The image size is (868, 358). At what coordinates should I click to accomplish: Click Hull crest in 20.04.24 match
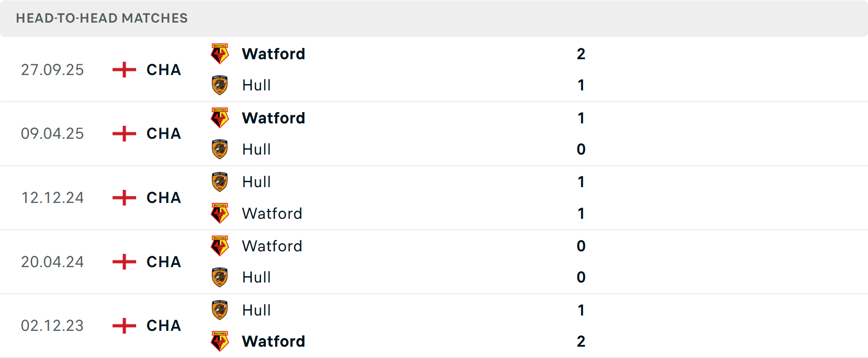(220, 277)
